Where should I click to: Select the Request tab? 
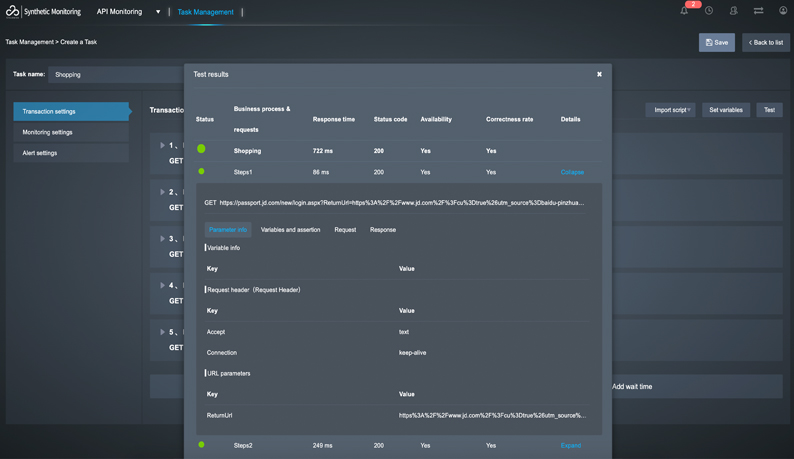[x=345, y=230]
